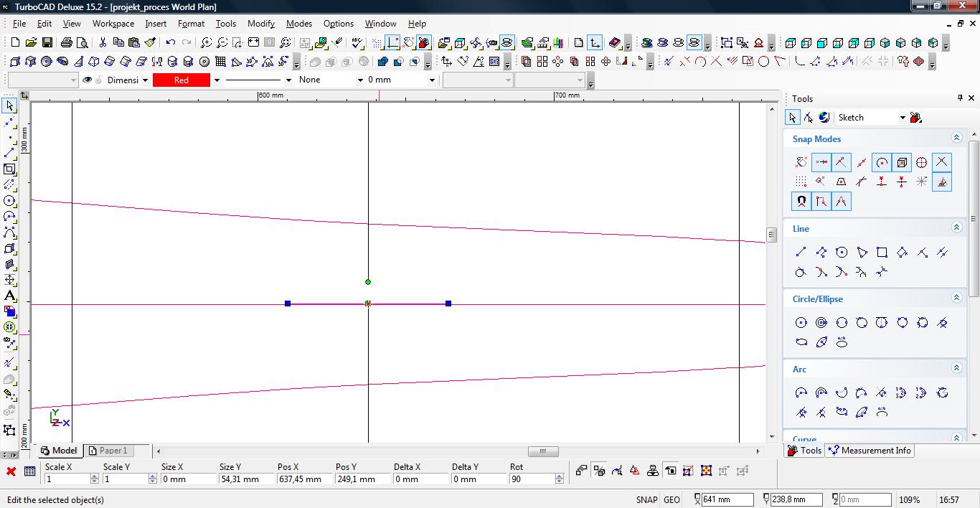Click the Spell Check ABC icon
This screenshot has height=508, width=980.
tap(356, 43)
